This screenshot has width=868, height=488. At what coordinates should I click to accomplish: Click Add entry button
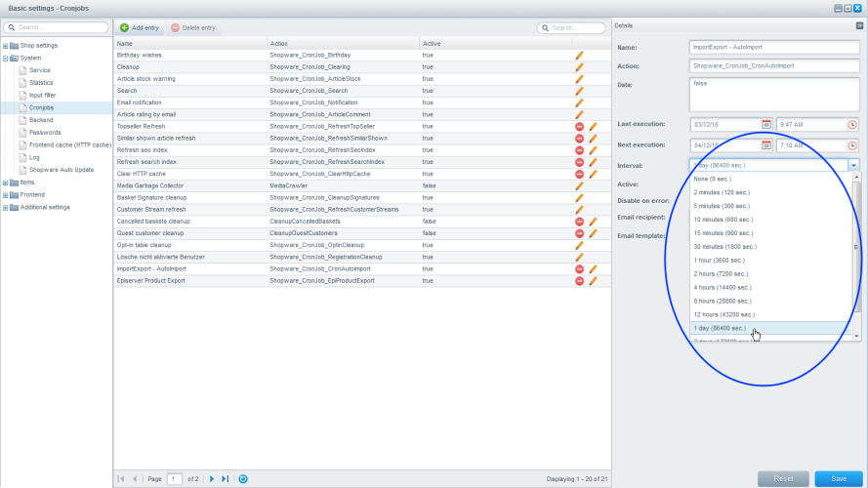click(140, 27)
